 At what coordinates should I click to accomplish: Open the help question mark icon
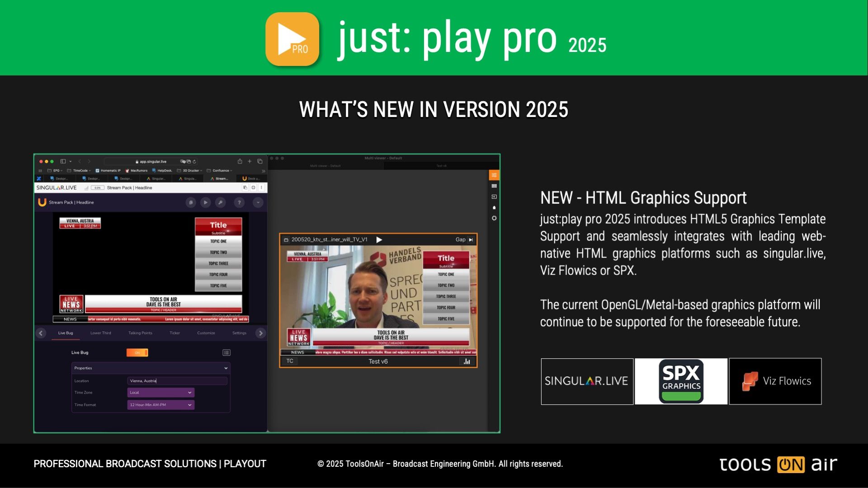[x=239, y=202]
